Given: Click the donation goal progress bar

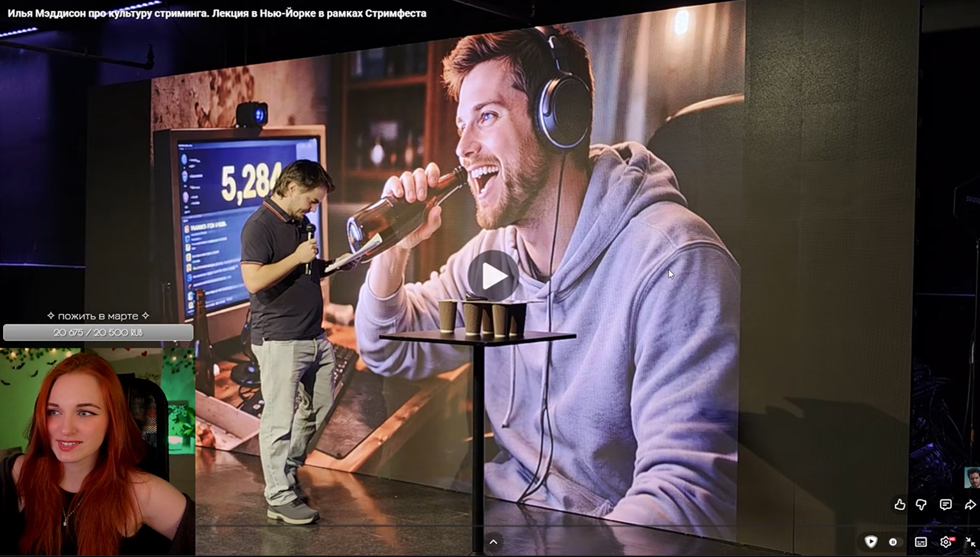Looking at the screenshot, I should coord(98,332).
